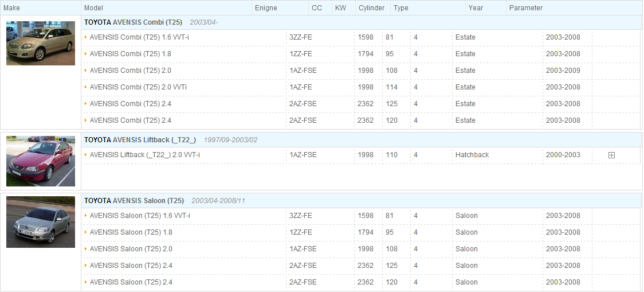This screenshot has height=292, width=644.
Task: Click the Parameter column header
Action: (x=526, y=8)
